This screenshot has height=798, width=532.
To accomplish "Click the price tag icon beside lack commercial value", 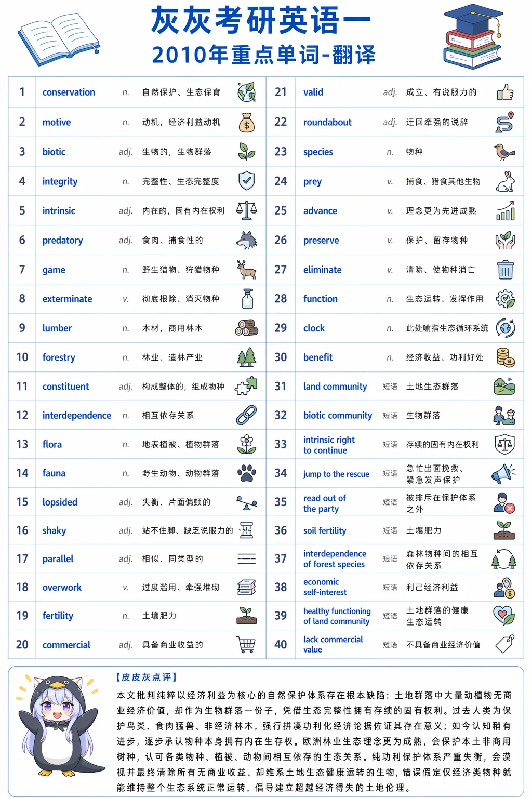I will (505, 644).
